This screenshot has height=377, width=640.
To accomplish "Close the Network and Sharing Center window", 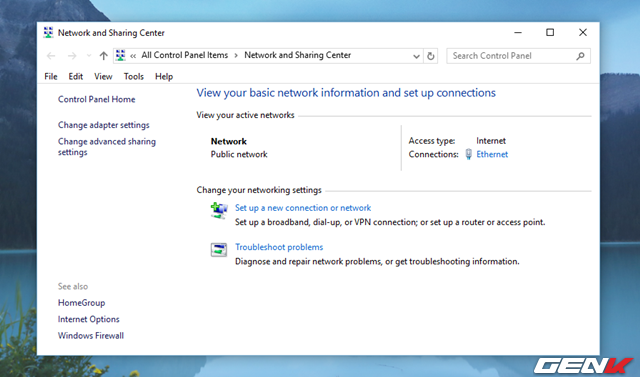I will [x=583, y=33].
